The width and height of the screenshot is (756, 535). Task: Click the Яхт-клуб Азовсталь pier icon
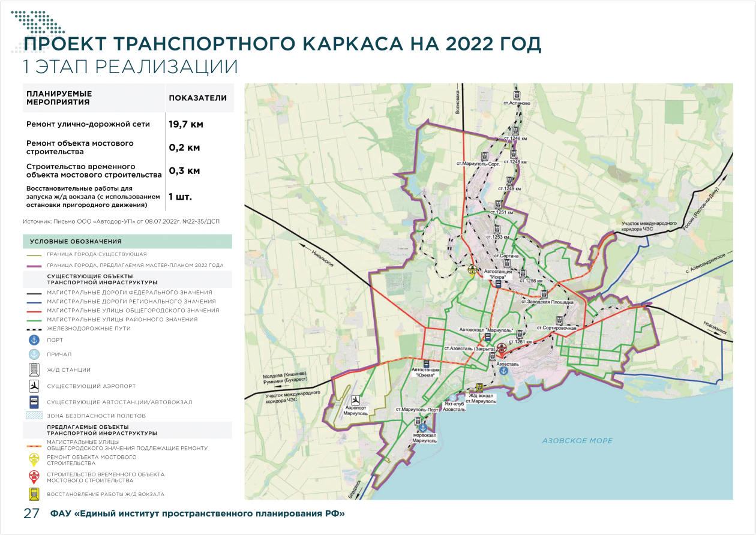click(x=454, y=397)
